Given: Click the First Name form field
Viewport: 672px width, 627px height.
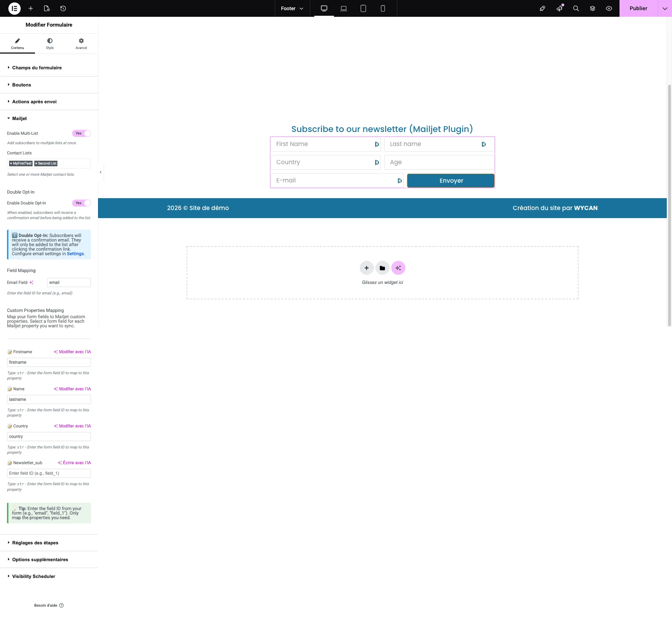Looking at the screenshot, I should 325,144.
